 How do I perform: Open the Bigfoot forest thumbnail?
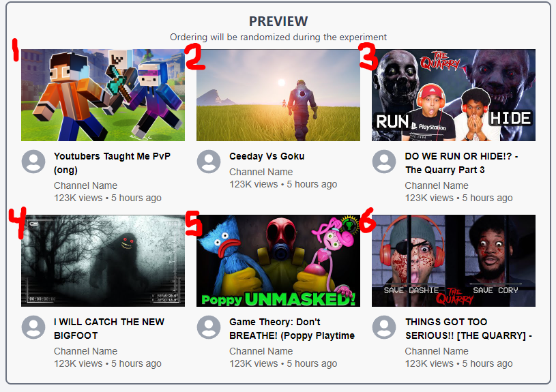coord(103,260)
